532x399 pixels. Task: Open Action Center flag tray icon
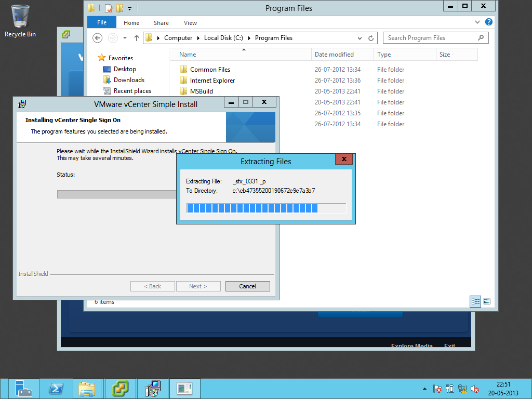click(437, 389)
